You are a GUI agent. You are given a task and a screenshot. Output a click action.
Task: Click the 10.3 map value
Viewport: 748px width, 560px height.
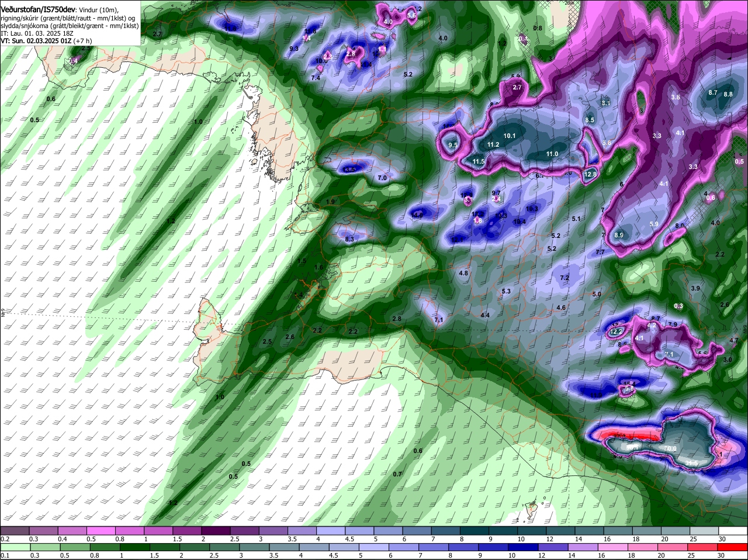[532, 209]
